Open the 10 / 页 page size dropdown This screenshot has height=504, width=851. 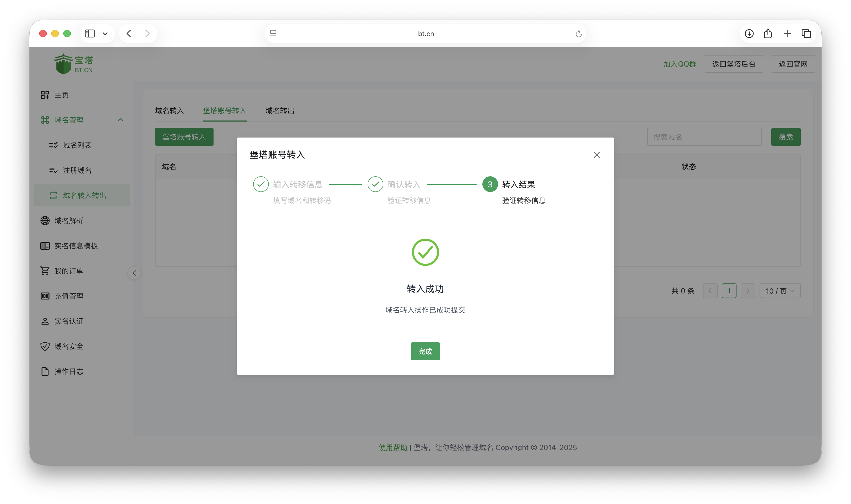pyautogui.click(x=780, y=291)
